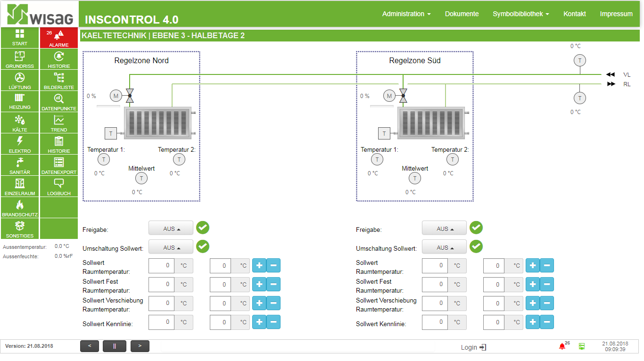Screen dimensions: 644x361
Task: Increase Sollwert Kennlinie with plus, Nord zone
Action: (x=259, y=322)
